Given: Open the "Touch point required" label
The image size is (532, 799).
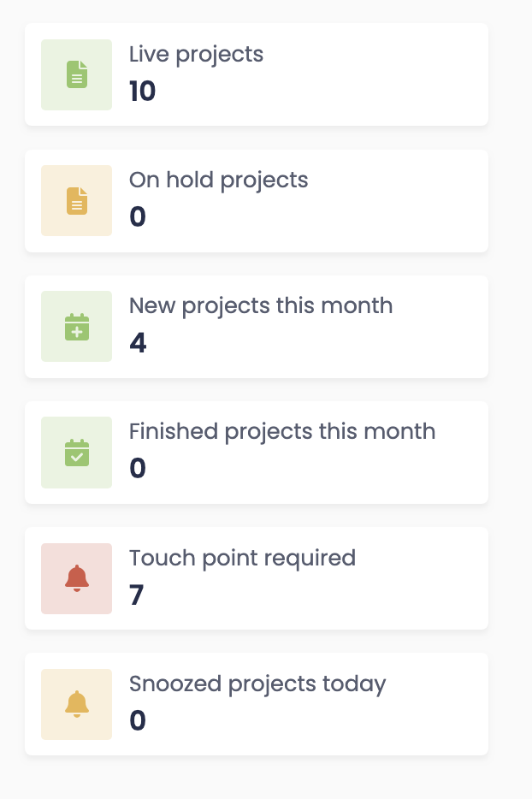Looking at the screenshot, I should coord(242,558).
